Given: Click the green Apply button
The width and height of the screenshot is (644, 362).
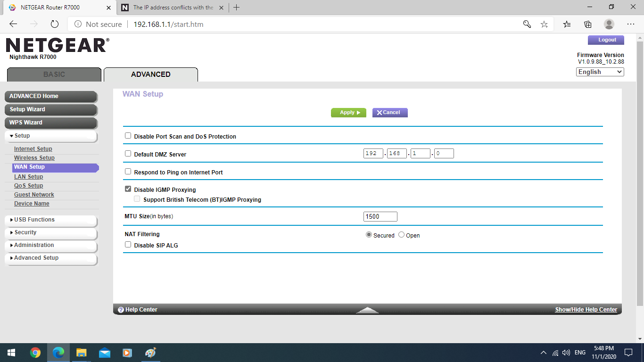Looking at the screenshot, I should 348,113.
